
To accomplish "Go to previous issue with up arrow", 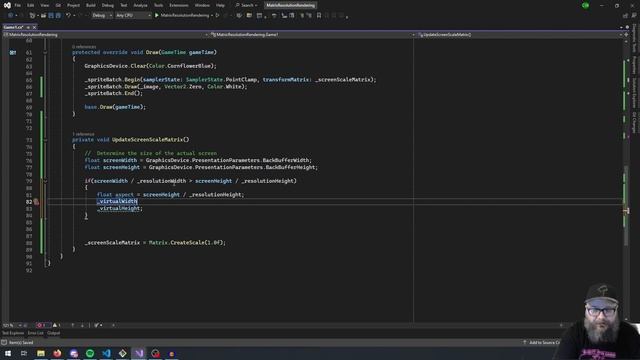I will tap(73, 325).
